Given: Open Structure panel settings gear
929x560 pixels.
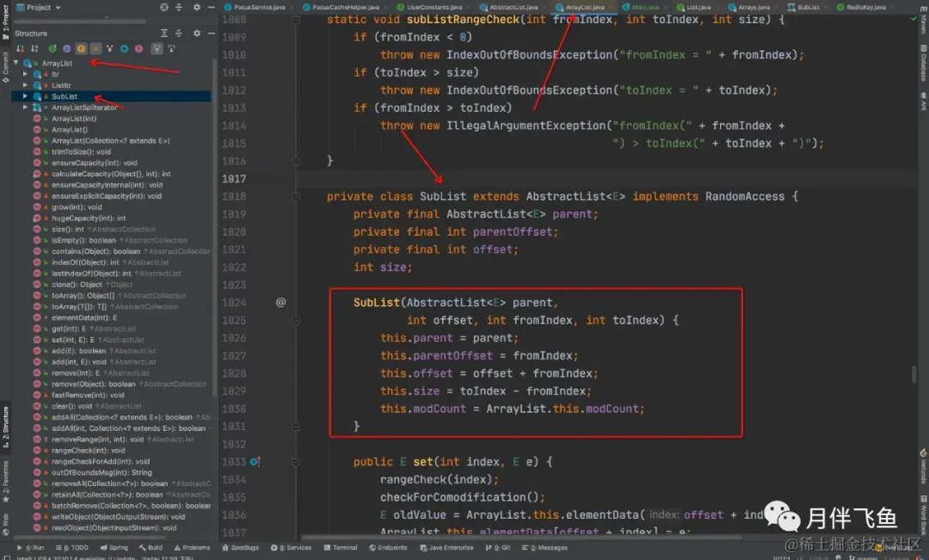Looking at the screenshot, I should pos(197,34).
